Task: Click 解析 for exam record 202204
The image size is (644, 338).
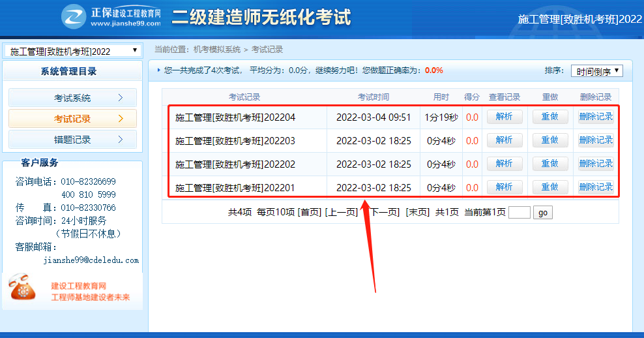Action: point(505,117)
